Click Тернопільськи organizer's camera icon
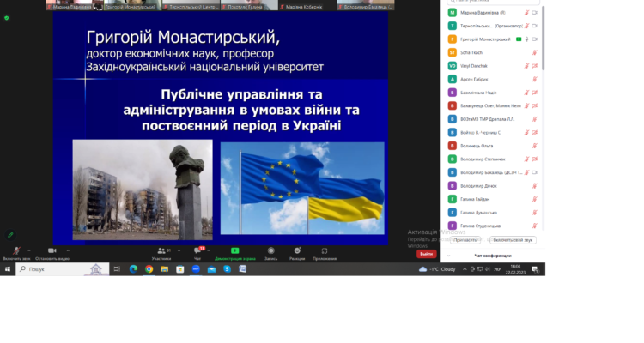This screenshot has width=644, height=343. pyautogui.click(x=535, y=26)
